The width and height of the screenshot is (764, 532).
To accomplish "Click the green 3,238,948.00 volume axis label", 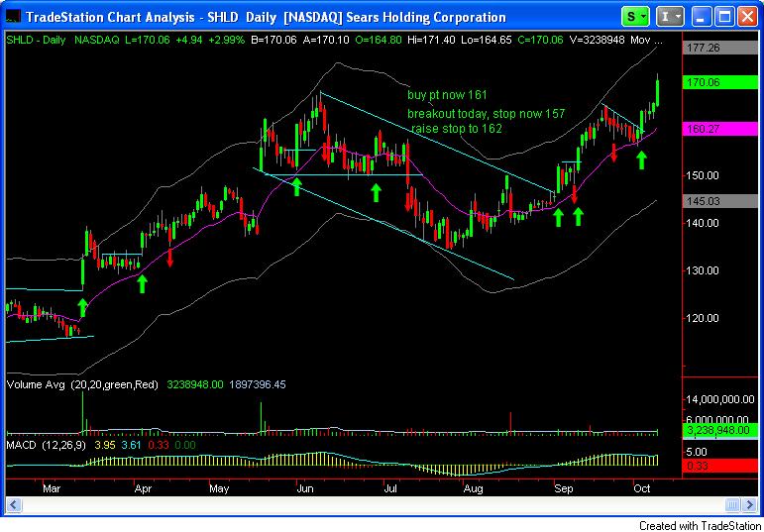I will point(721,430).
